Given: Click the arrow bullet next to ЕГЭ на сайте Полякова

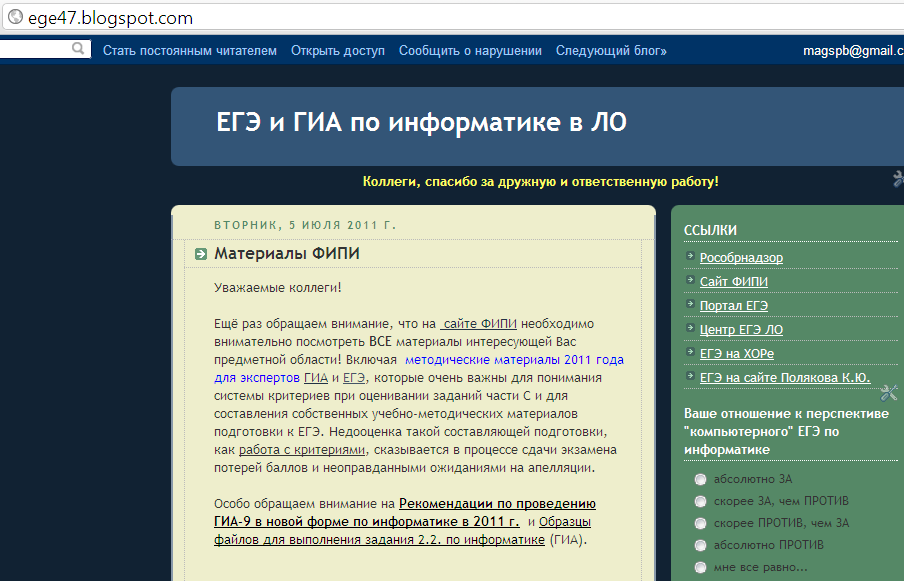Looking at the screenshot, I should click(690, 376).
